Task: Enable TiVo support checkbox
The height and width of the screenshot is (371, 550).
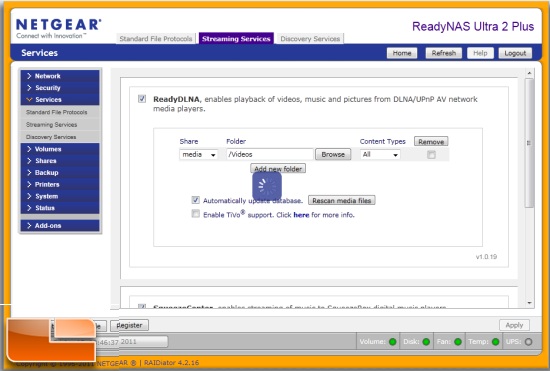Action: click(x=195, y=214)
